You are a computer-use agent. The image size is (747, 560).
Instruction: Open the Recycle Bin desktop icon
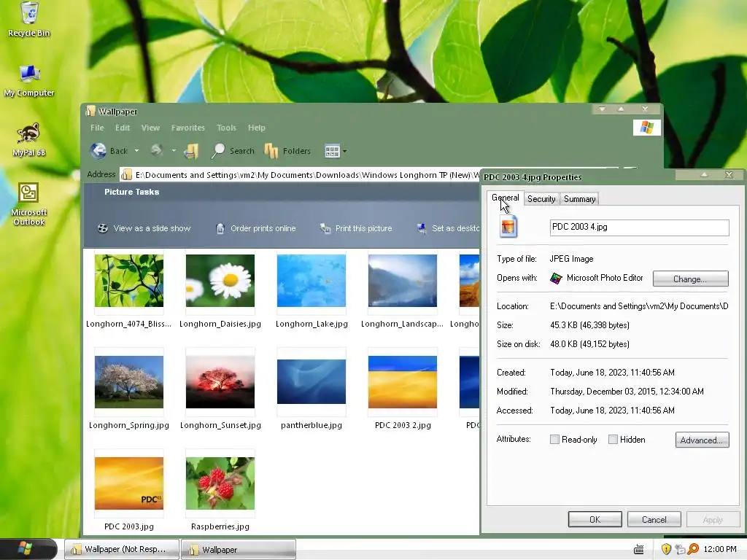[x=29, y=19]
